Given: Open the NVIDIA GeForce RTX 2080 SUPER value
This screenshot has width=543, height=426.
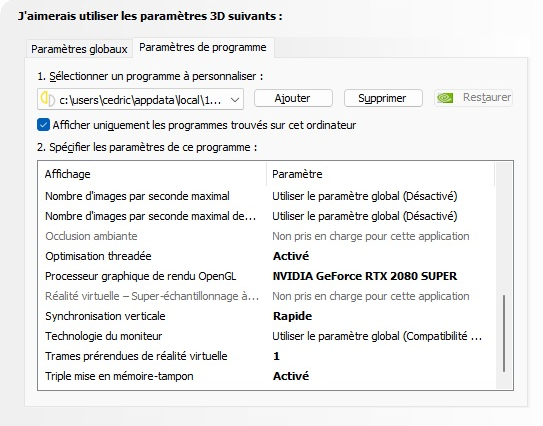Looking at the screenshot, I should coord(365,276).
